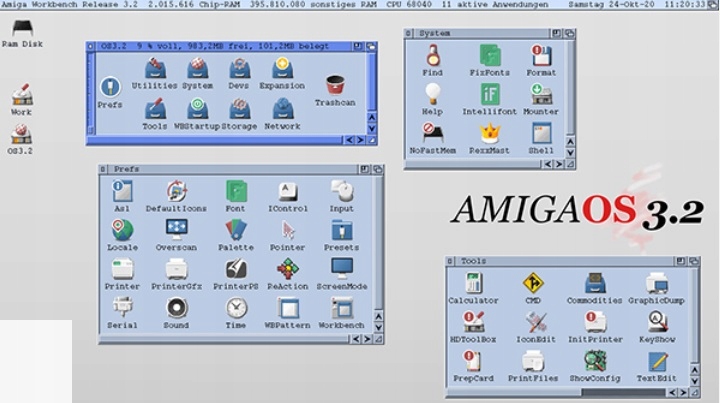Screen dimensions: 720x403
Task: Click right scroll arrow in Prefs window
Action: (x=367, y=339)
